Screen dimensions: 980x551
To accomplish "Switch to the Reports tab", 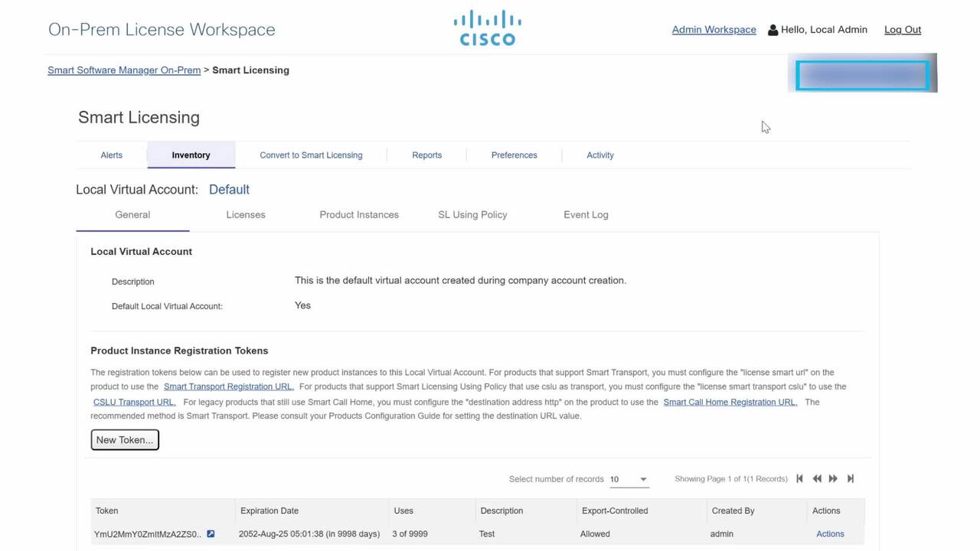I will tap(426, 155).
